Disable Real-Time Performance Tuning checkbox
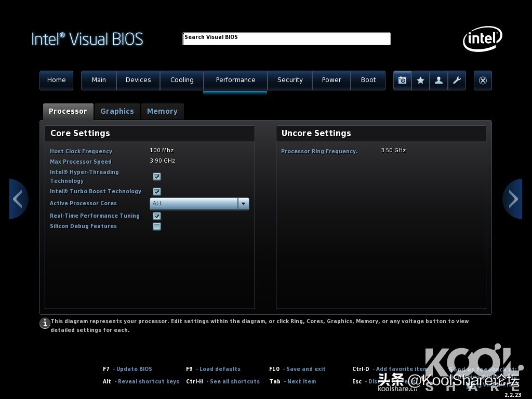Screen dimensions: 532x399 [x=157, y=216]
